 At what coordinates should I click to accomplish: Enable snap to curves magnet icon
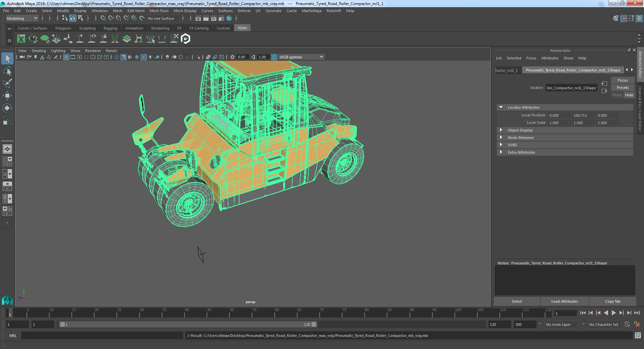point(111,18)
